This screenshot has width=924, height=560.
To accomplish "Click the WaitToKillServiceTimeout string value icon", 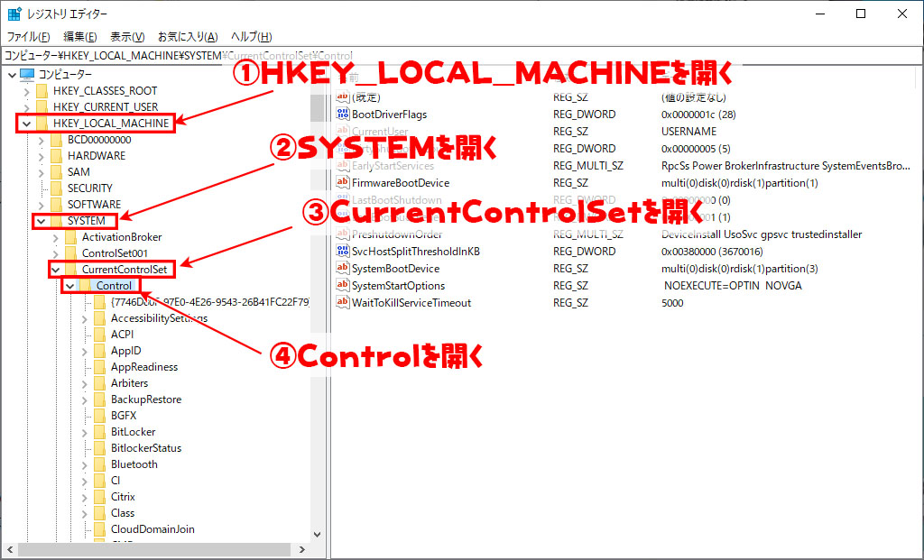I will click(342, 302).
